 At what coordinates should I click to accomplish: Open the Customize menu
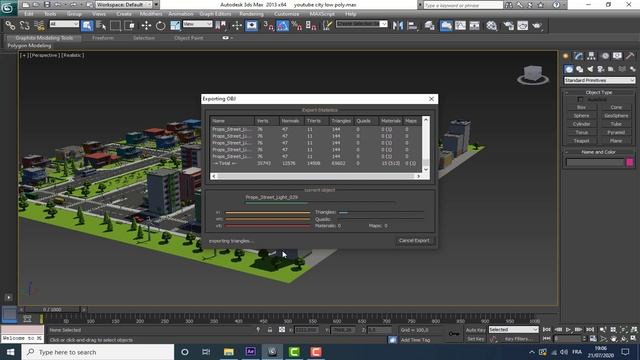pyautogui.click(x=287, y=14)
